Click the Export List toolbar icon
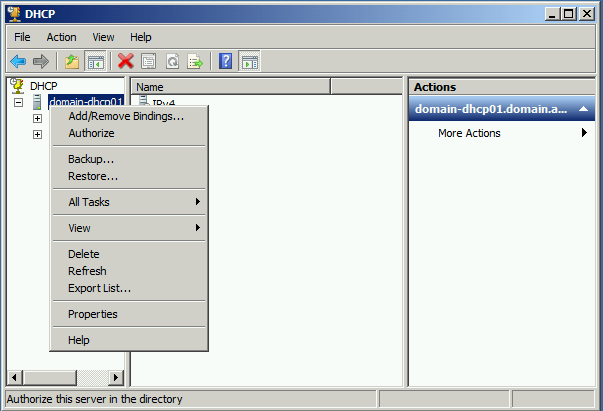Screen dimensions: 603x411 pos(195,61)
